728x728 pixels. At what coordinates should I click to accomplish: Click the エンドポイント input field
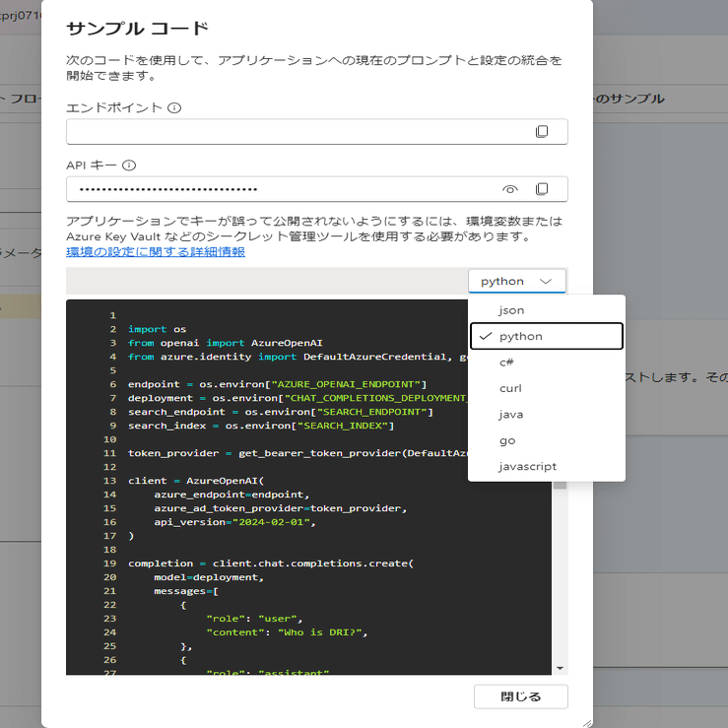(316, 131)
